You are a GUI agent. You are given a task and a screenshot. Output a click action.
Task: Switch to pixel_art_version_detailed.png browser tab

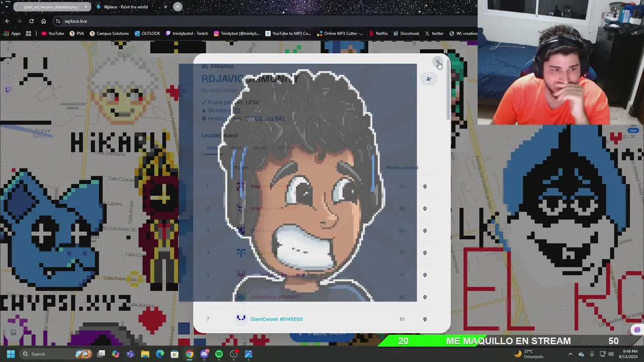point(50,7)
